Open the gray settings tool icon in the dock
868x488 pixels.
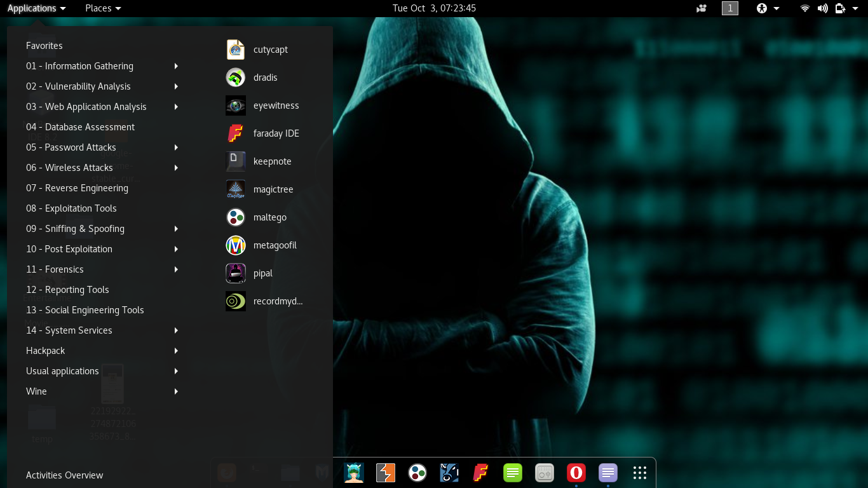pyautogui.click(x=545, y=473)
